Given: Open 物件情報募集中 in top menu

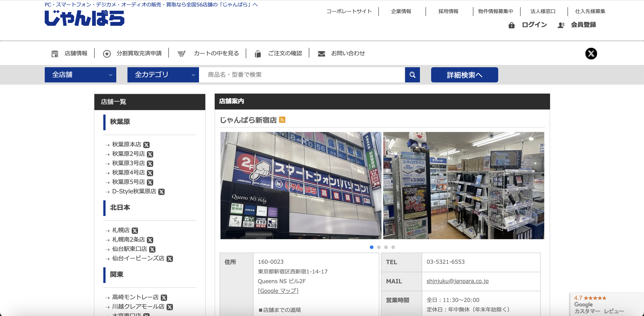Looking at the screenshot, I should point(496,11).
